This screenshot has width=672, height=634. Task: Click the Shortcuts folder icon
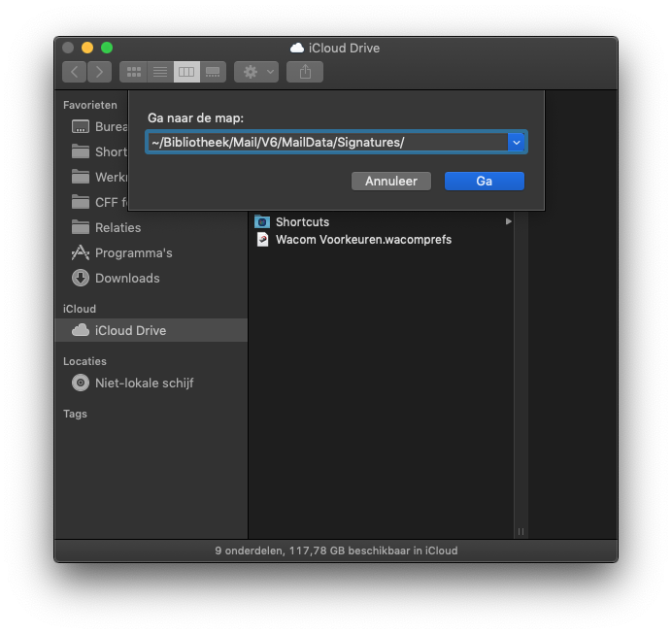pos(262,222)
